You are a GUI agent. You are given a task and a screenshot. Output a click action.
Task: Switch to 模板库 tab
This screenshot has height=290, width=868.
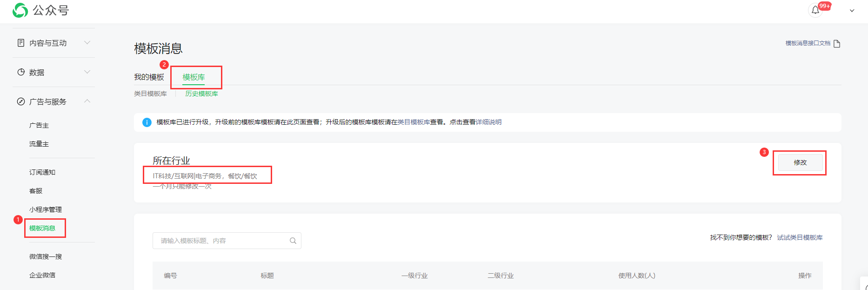[x=194, y=77]
